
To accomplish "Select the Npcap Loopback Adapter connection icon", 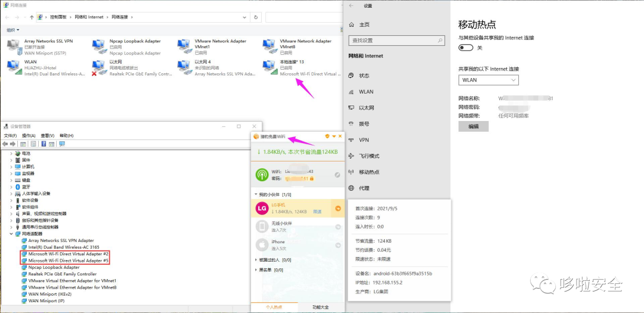I will click(x=100, y=47).
